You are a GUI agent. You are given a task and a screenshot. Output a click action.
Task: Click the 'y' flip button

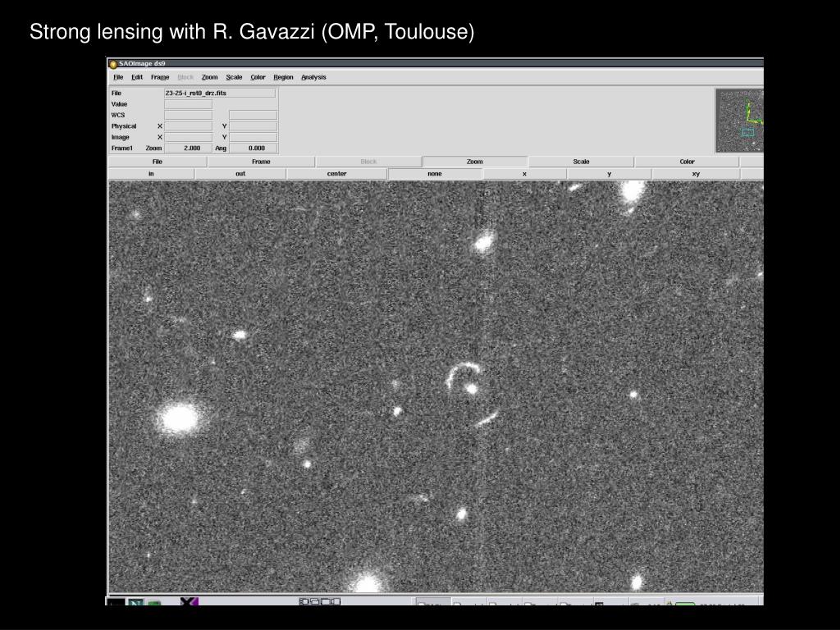pyautogui.click(x=609, y=174)
